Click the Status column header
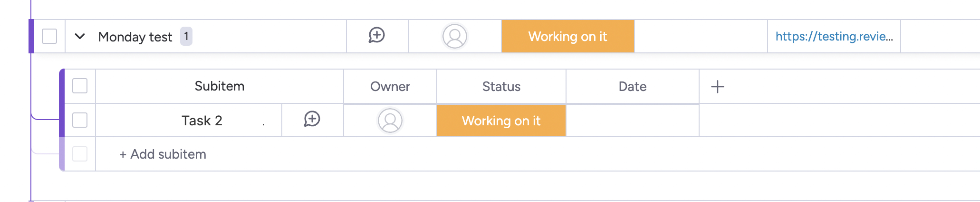 tap(501, 87)
